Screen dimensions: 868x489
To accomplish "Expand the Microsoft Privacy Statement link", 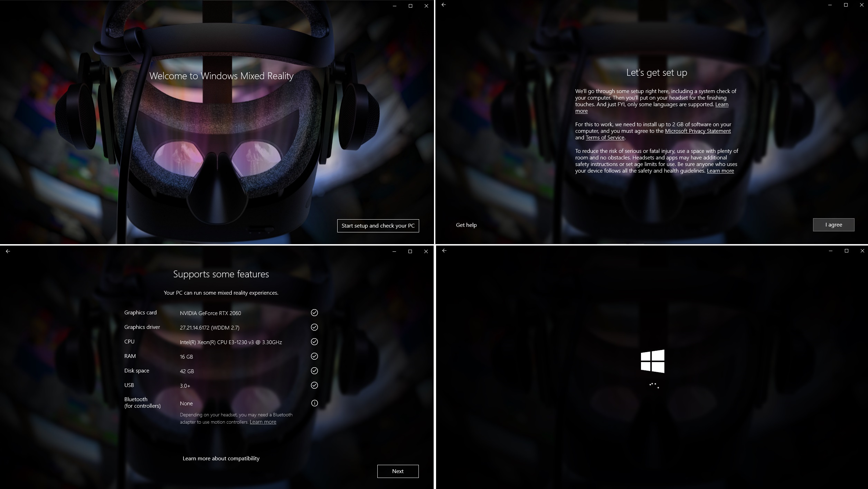I will point(698,131).
